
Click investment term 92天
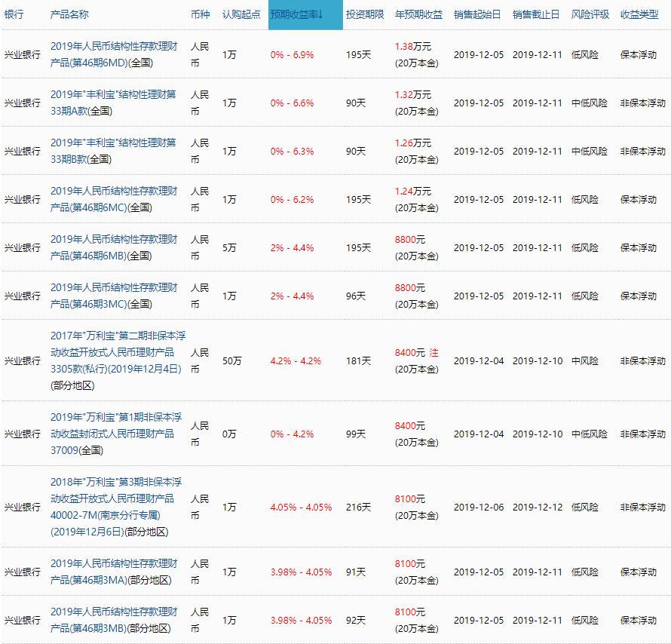[x=356, y=621]
